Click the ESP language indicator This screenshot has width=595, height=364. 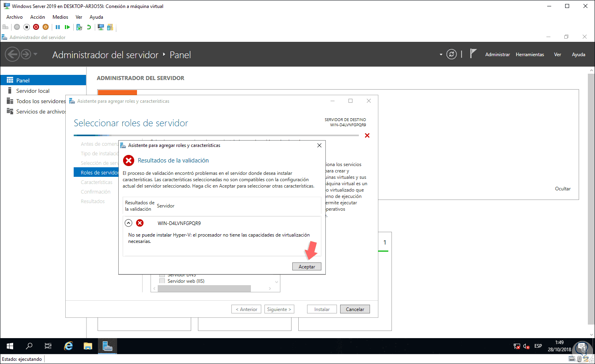click(538, 346)
